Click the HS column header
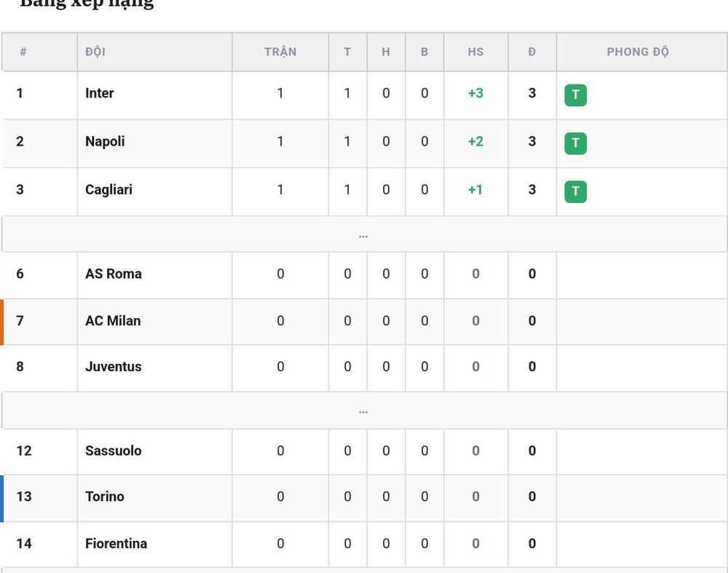Screen dimensions: 728x573 [x=475, y=52]
